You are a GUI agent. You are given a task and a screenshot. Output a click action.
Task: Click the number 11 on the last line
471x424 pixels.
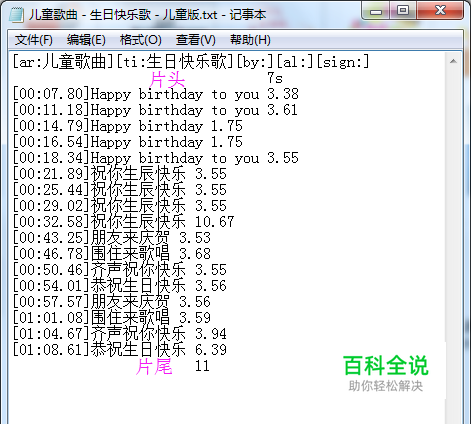point(202,366)
